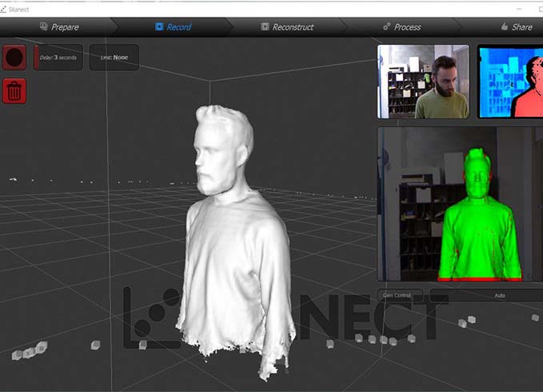Click the Share thumbs-up icon
This screenshot has height=392, width=543.
505,26
